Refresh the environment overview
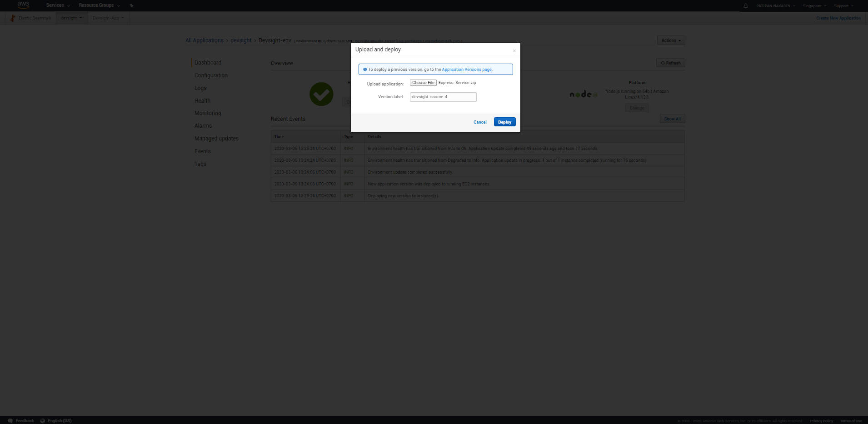Viewport: 868px width, 424px height. tap(670, 63)
